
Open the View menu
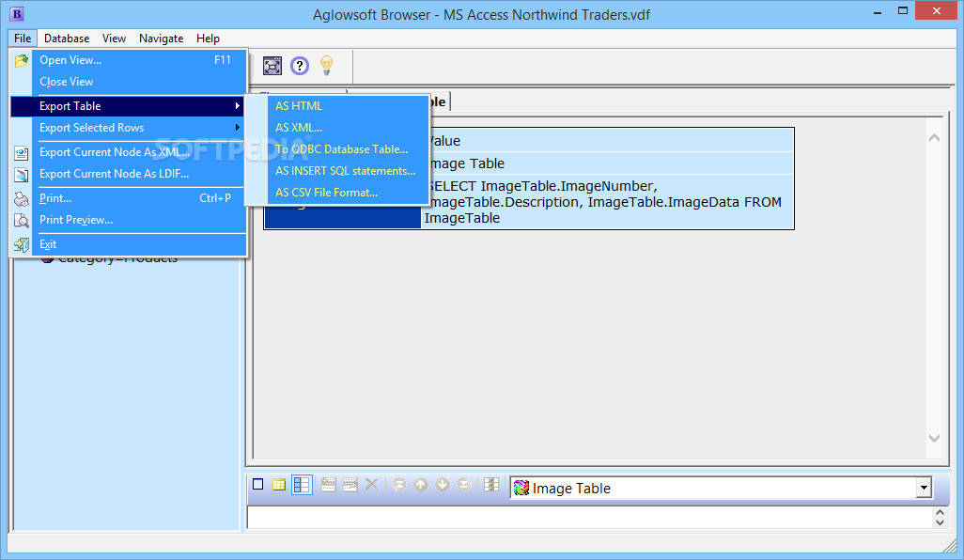(x=114, y=39)
